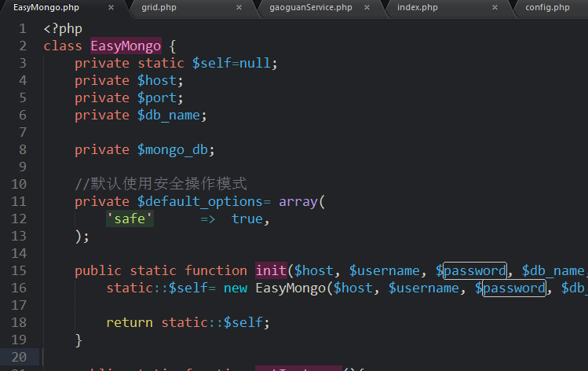Click the <?php opening tag
The width and height of the screenshot is (588, 371).
pyautogui.click(x=63, y=29)
